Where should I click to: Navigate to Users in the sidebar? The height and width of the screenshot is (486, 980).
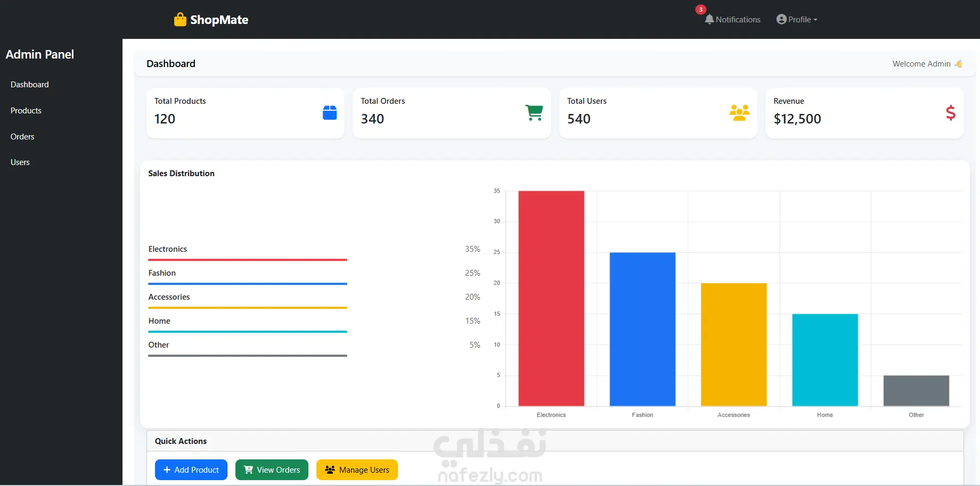(20, 162)
